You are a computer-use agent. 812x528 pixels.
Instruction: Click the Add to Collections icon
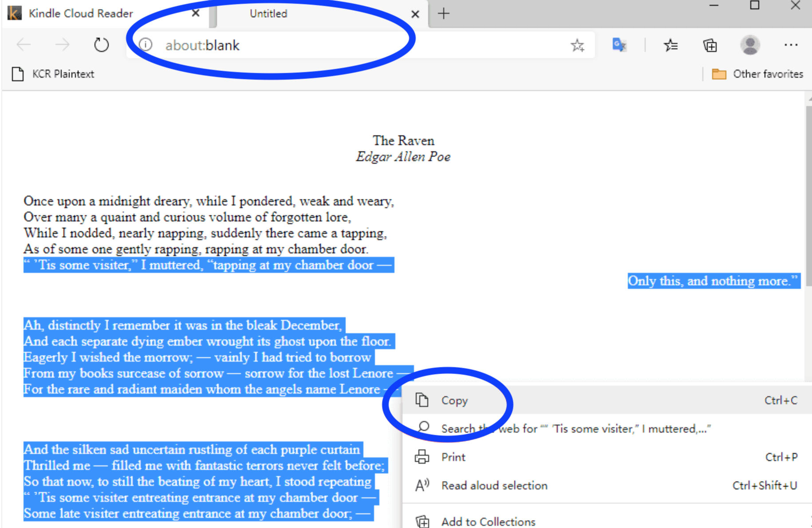tap(422, 521)
